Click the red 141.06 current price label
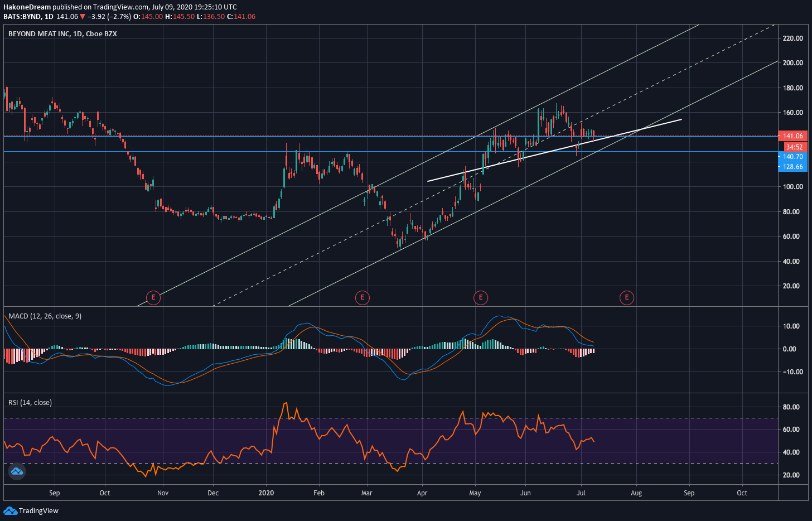Image resolution: width=812 pixels, height=521 pixels. pyautogui.click(x=792, y=136)
